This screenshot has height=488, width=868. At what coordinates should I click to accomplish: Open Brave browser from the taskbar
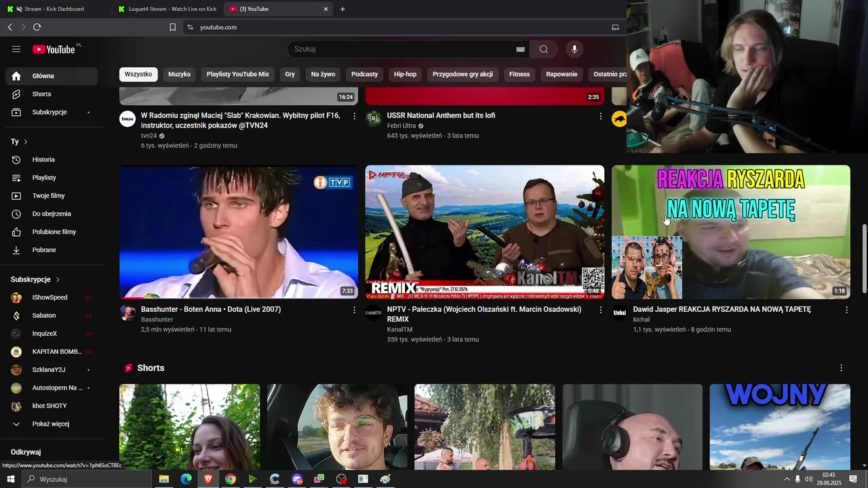click(208, 479)
